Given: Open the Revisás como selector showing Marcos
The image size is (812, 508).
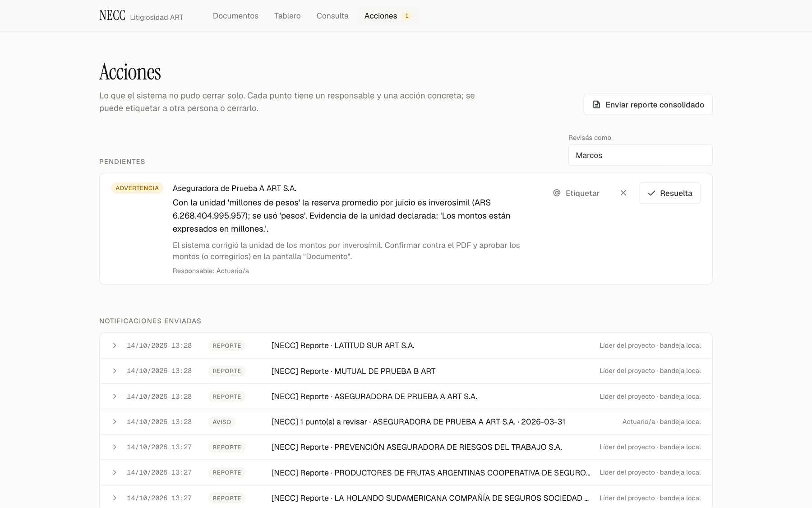Looking at the screenshot, I should (640, 155).
